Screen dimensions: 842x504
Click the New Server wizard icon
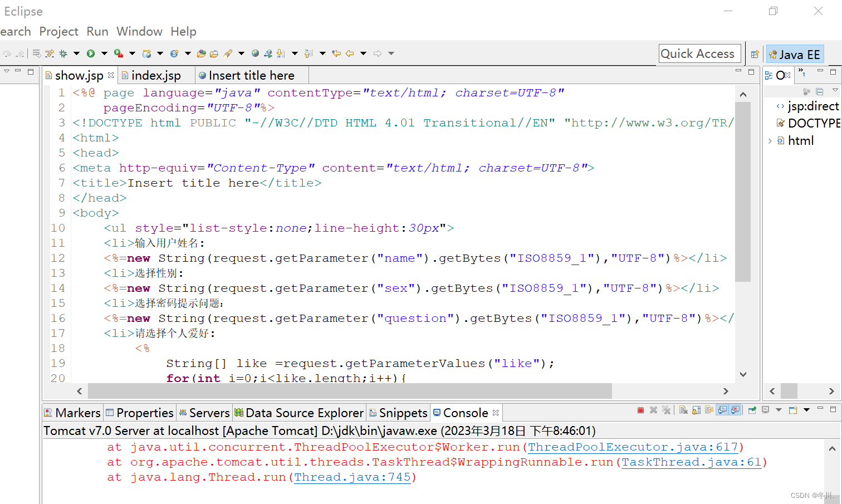coord(146,53)
